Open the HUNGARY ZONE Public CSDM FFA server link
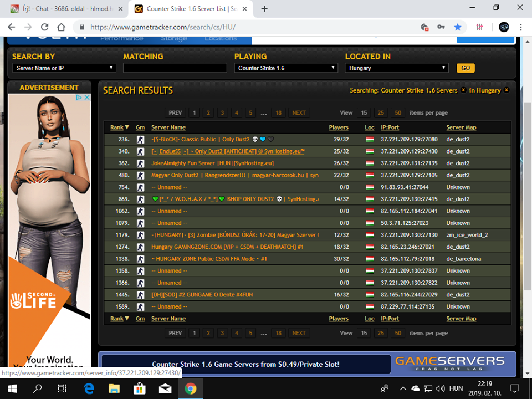Screen dimensions: 532x399 209,259
